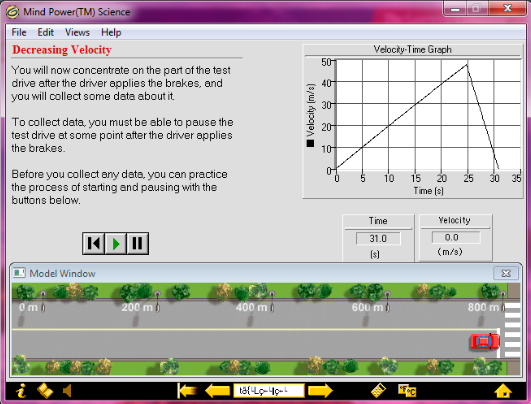Close the Model Window panel
This screenshot has height=404, width=531.
click(x=506, y=273)
